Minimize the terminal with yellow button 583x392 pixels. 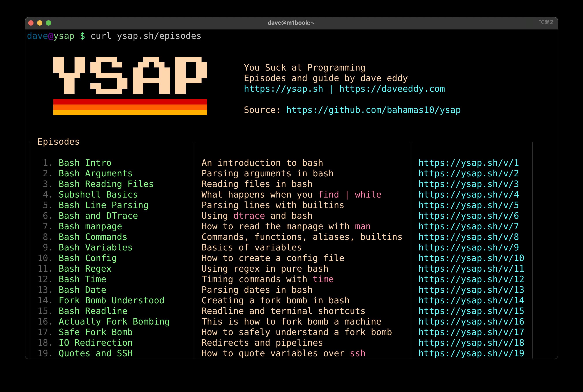(39, 22)
